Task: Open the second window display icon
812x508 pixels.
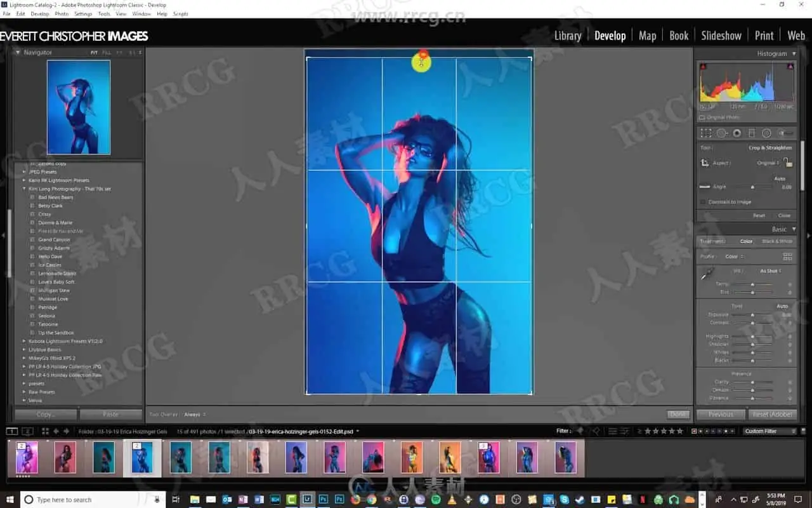Action: [x=27, y=431]
